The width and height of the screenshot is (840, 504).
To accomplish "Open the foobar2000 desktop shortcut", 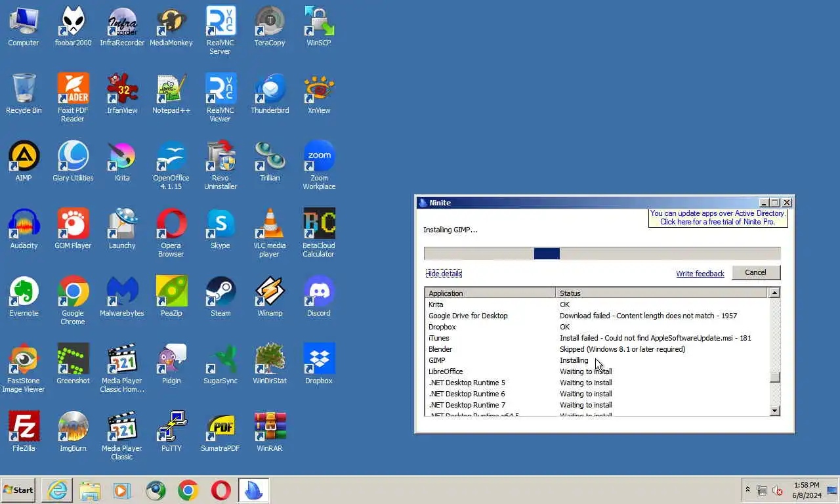I will pos(73,27).
